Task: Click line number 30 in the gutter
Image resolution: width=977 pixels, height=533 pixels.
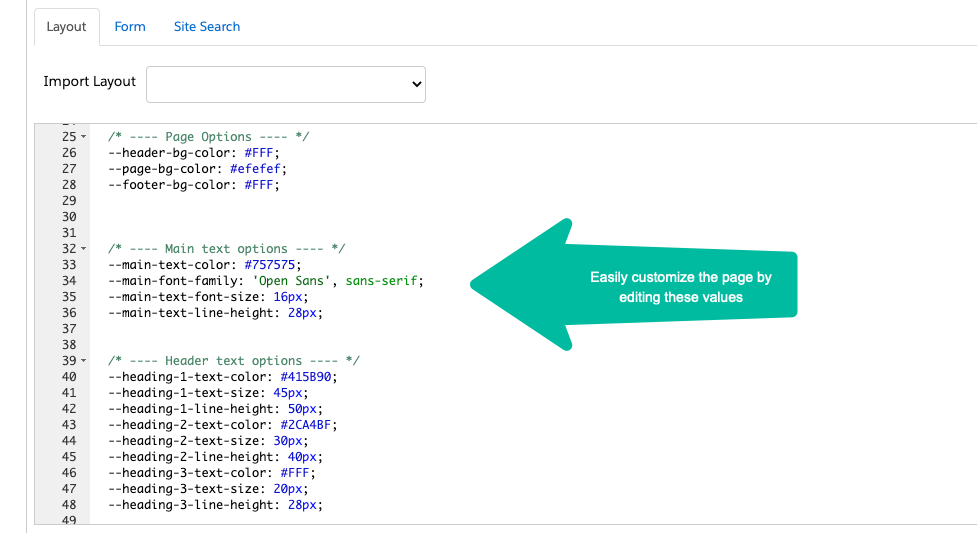Action: [x=69, y=217]
